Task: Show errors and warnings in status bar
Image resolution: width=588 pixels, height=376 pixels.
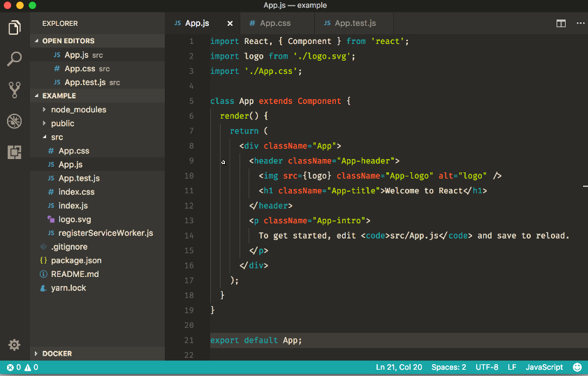Action: [x=22, y=367]
